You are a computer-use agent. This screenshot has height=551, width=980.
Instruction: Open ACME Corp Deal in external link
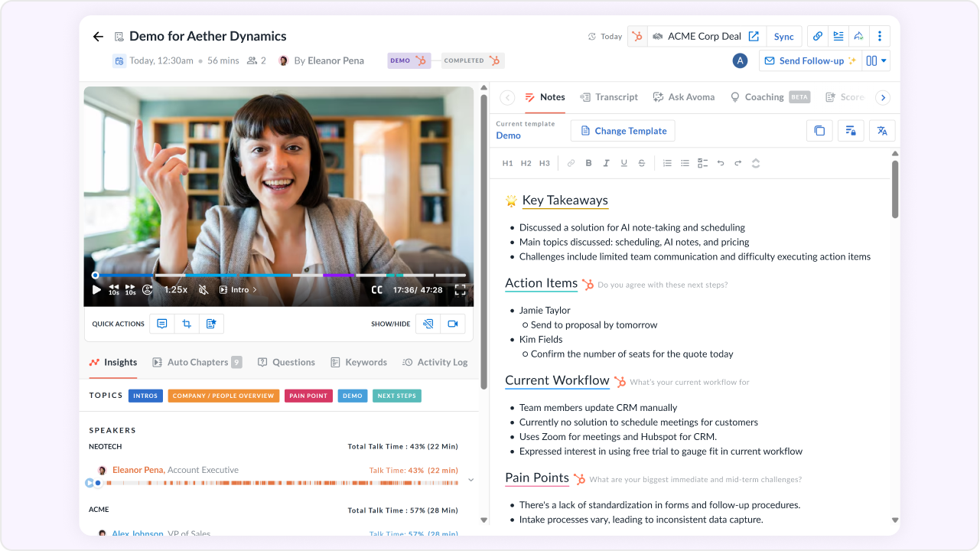coord(754,37)
